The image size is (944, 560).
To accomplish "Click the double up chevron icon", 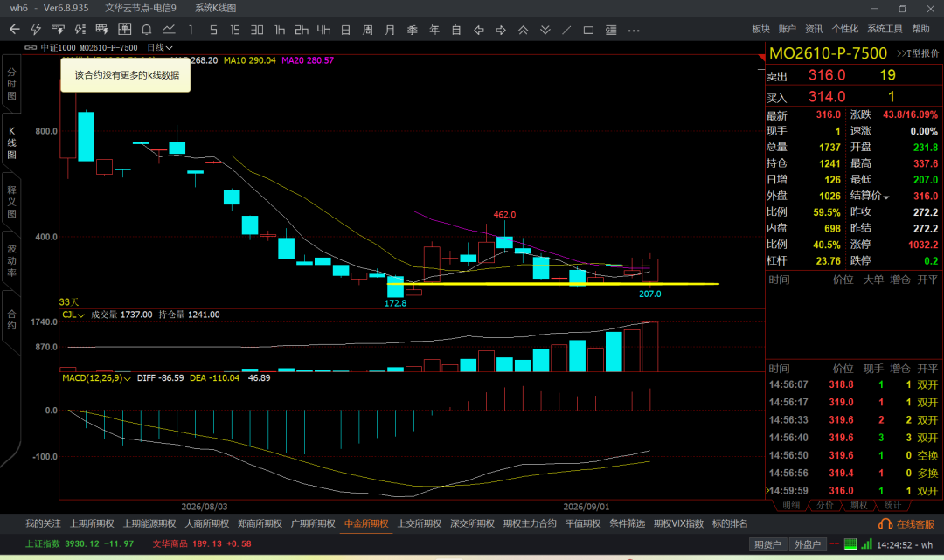I will (523, 30).
